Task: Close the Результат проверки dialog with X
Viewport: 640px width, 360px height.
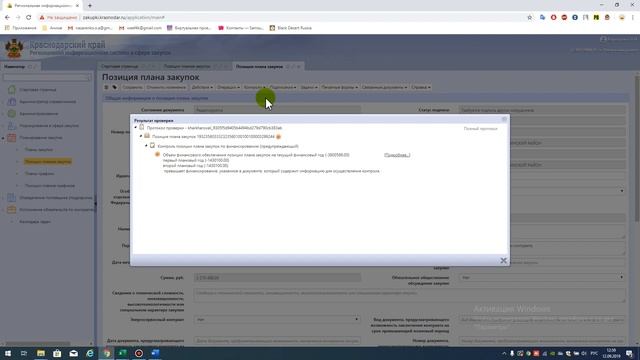Action: point(503,260)
